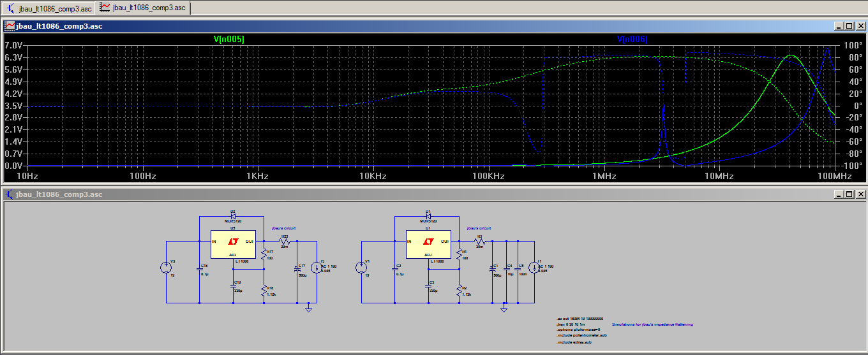Minimize the waveform plot window
868x355 pixels.
(x=838, y=26)
